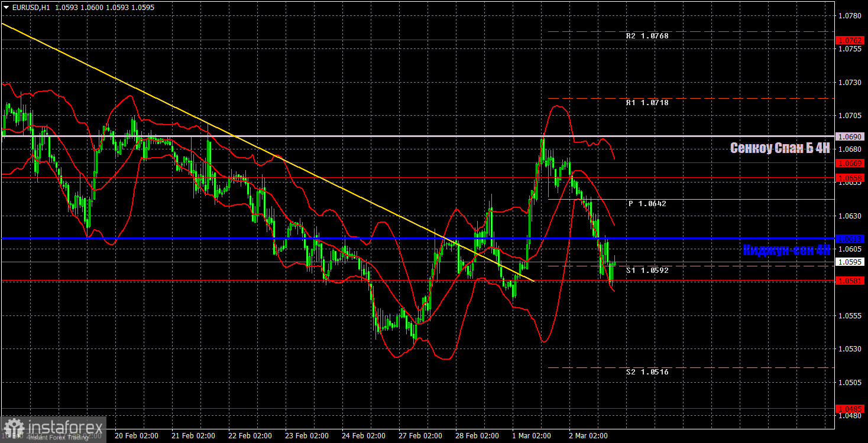Select the R1 1.0718 pivot label

click(x=648, y=103)
